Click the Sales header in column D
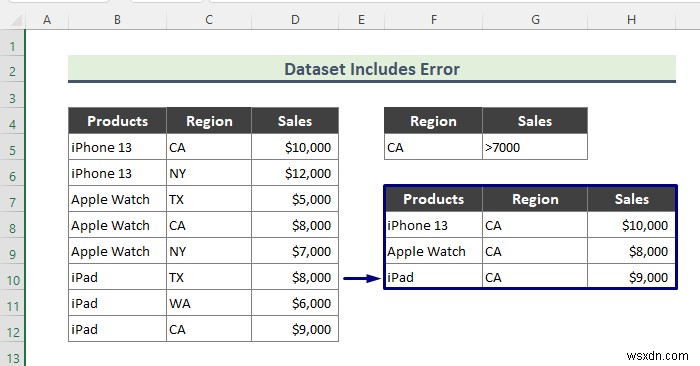This screenshot has height=366, width=700. point(295,121)
